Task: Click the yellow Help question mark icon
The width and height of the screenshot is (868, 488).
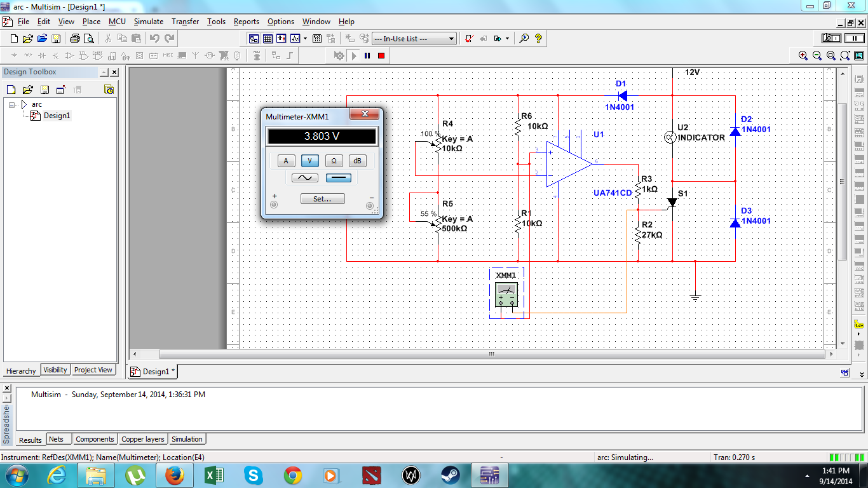Action: pos(538,39)
